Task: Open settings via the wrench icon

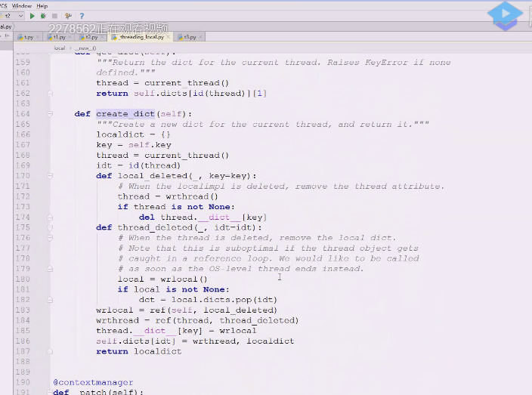Action: pyautogui.click(x=68, y=16)
